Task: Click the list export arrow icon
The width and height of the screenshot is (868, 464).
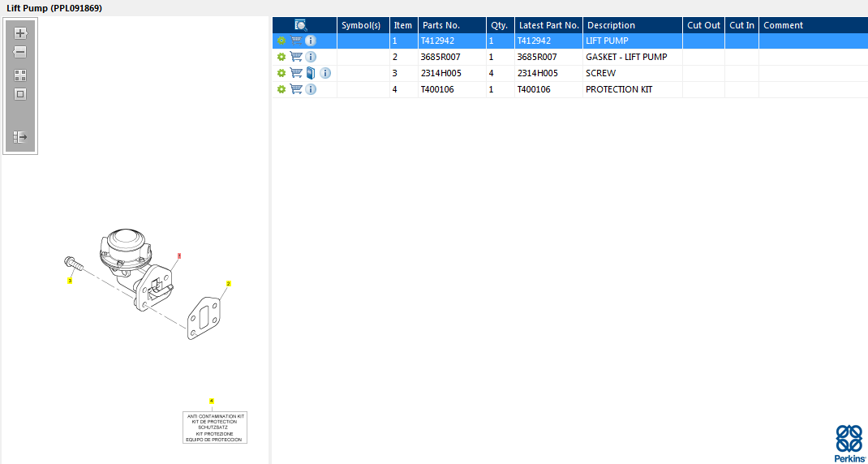Action: pos(20,137)
